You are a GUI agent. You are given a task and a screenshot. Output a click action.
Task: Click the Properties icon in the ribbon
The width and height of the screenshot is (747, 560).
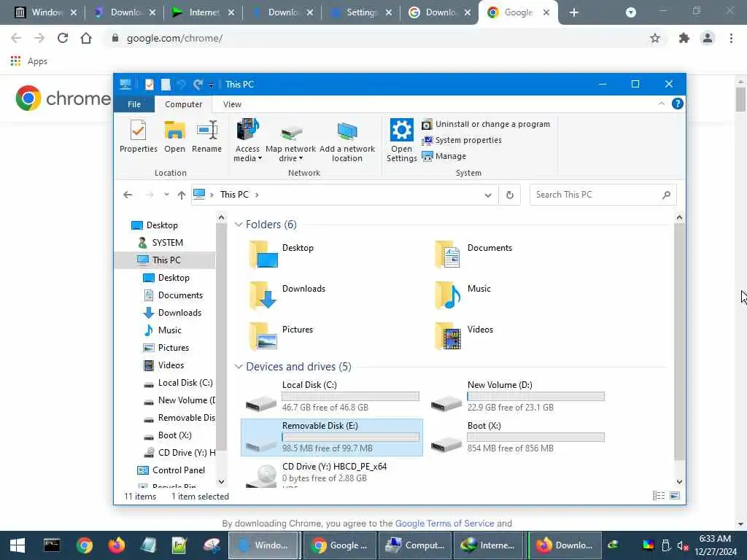pyautogui.click(x=138, y=136)
